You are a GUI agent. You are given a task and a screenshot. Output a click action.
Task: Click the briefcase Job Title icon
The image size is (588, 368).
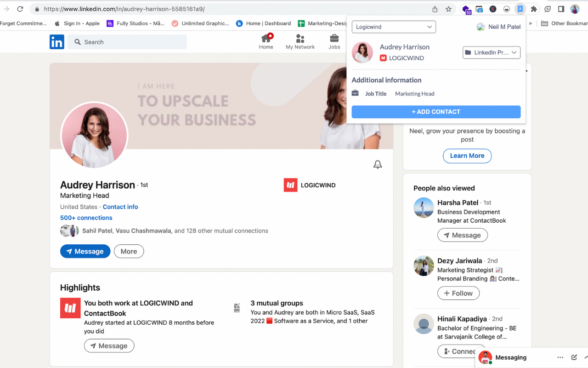355,93
